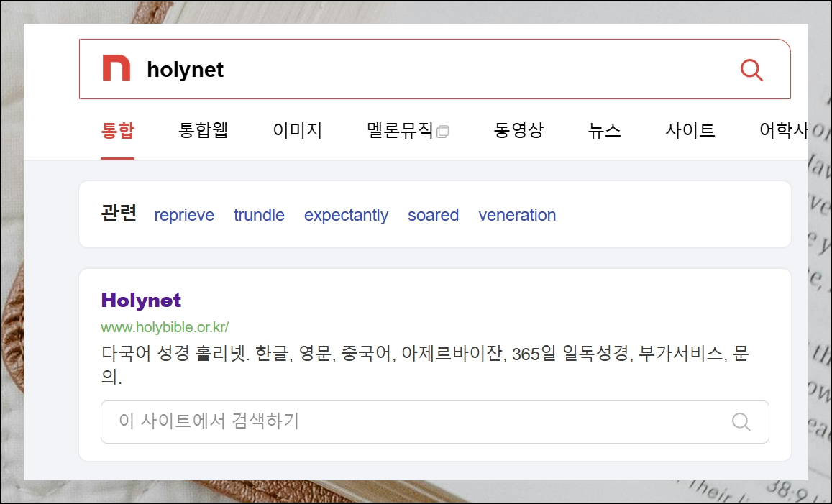Switch to the 통합웹 tab

tap(204, 131)
